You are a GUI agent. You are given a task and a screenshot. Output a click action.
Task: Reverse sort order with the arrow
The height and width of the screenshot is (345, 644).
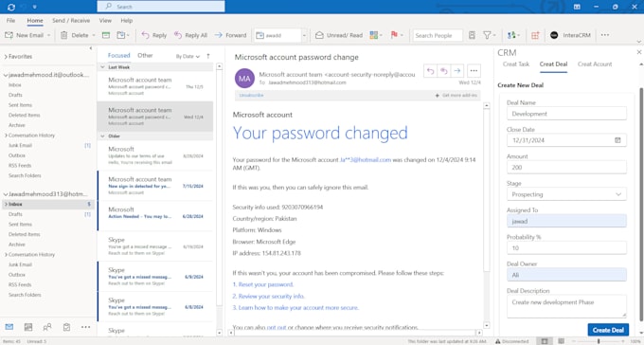(x=207, y=56)
